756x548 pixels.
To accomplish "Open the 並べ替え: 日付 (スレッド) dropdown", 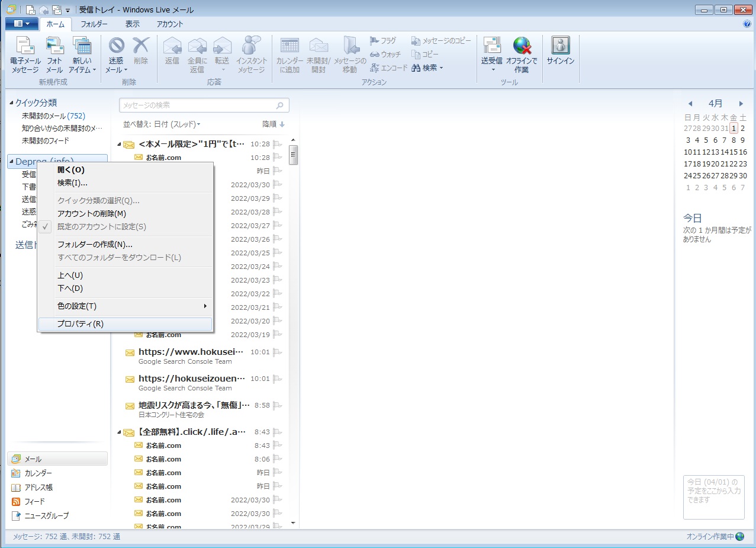I will coord(162,124).
